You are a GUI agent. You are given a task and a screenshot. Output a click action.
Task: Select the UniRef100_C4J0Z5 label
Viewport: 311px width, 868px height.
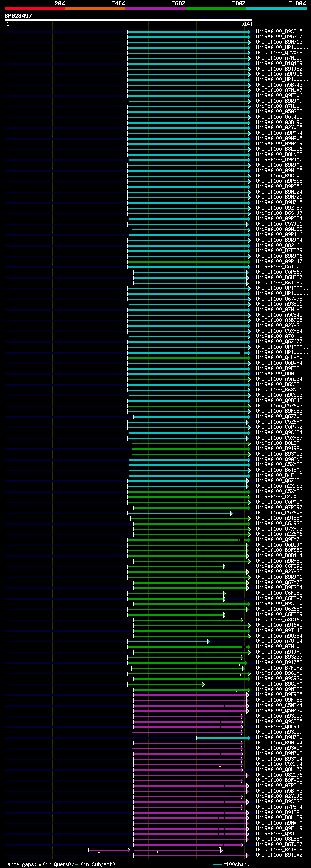[279, 496]
